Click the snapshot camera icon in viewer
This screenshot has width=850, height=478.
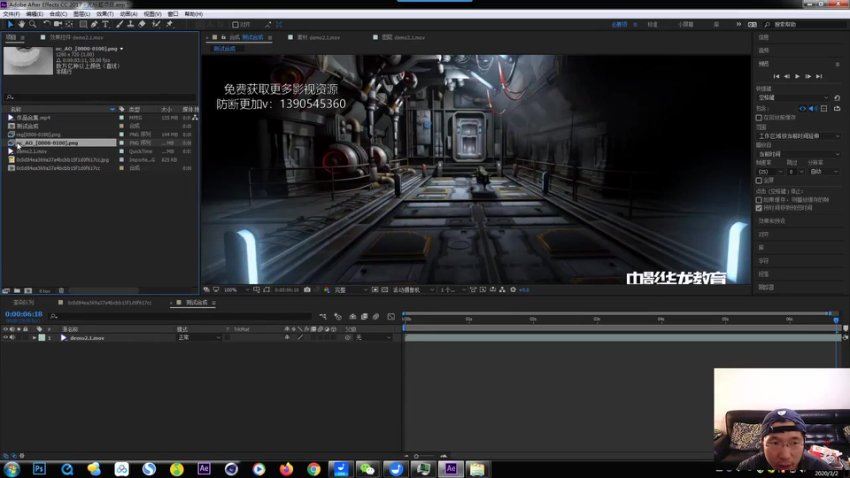(307, 290)
